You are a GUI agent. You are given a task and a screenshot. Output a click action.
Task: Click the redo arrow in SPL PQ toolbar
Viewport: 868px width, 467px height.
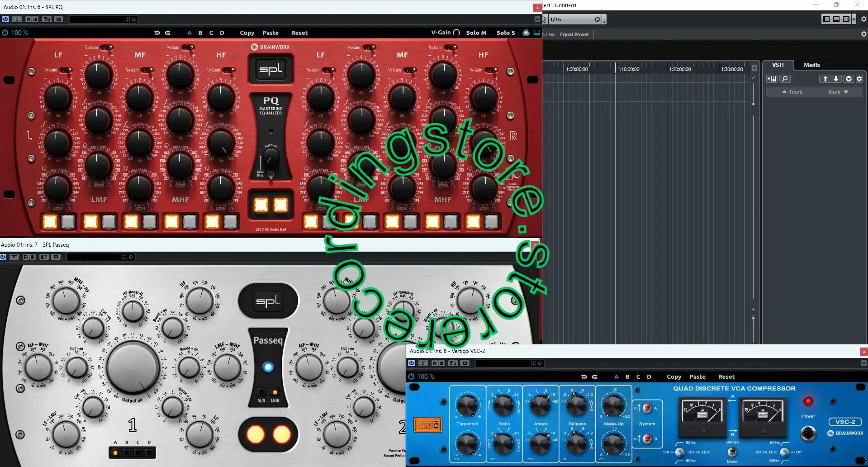[168, 33]
